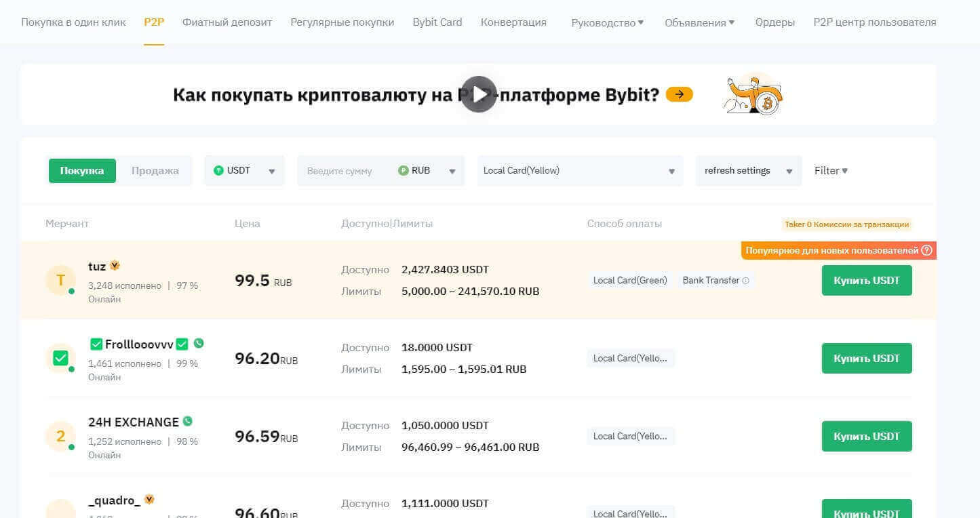Open the Фиатный депозит tab
Screen dimensions: 980x518
227,22
